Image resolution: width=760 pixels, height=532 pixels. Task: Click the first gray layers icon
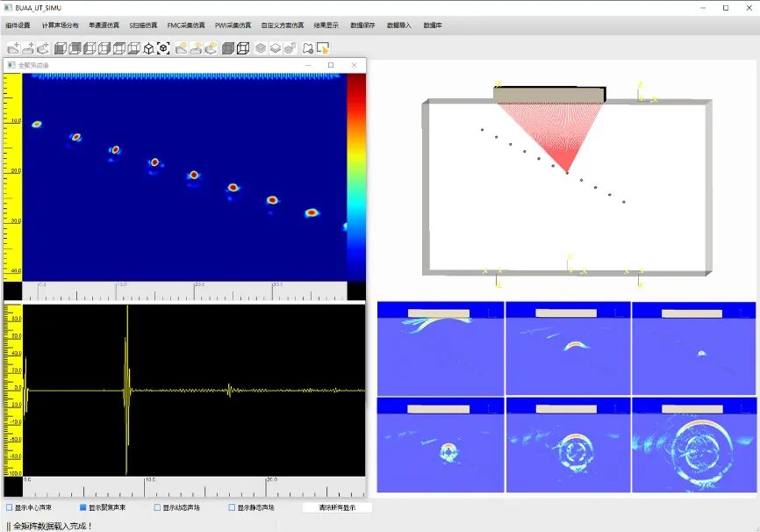click(x=261, y=48)
